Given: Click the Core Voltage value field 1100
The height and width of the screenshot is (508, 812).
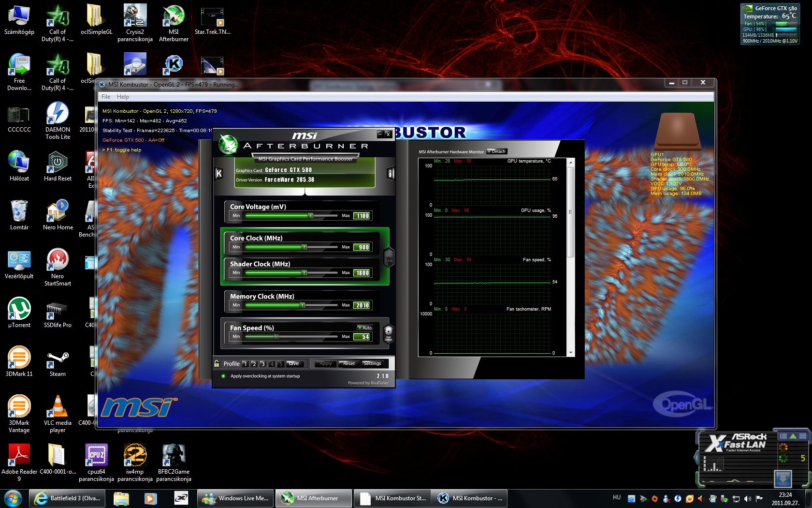Looking at the screenshot, I should (362, 216).
